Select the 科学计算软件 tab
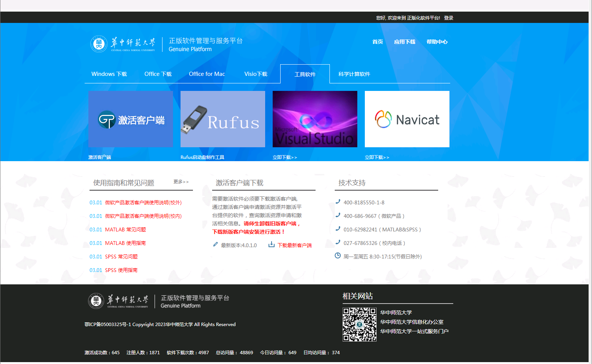 point(354,74)
